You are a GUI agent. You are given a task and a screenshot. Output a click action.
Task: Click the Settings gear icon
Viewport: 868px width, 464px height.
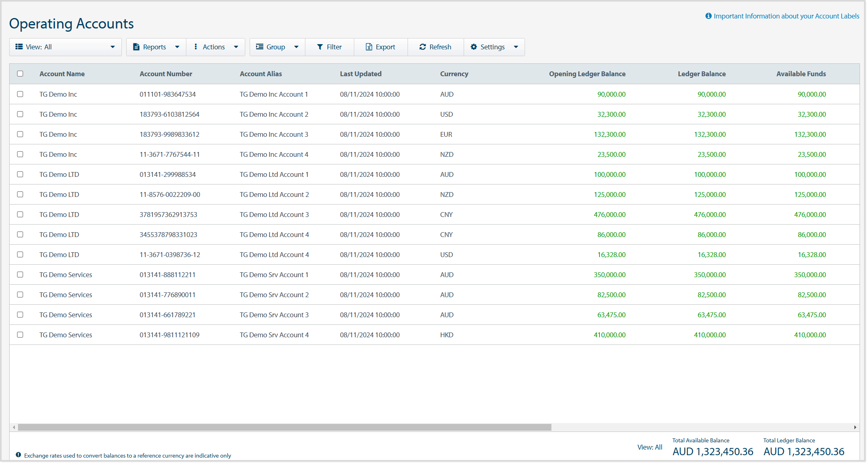pyautogui.click(x=474, y=47)
